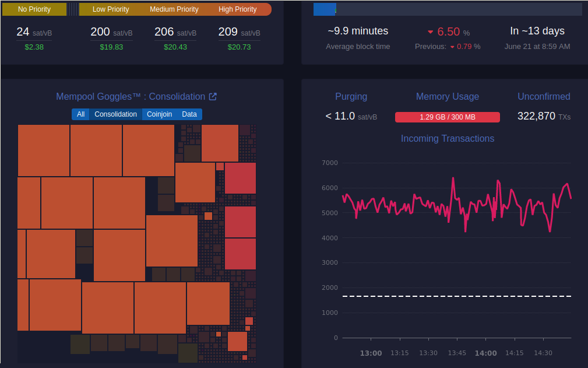This screenshot has width=588, height=368.
Task: Toggle the Consolidation filter button
Action: point(115,114)
